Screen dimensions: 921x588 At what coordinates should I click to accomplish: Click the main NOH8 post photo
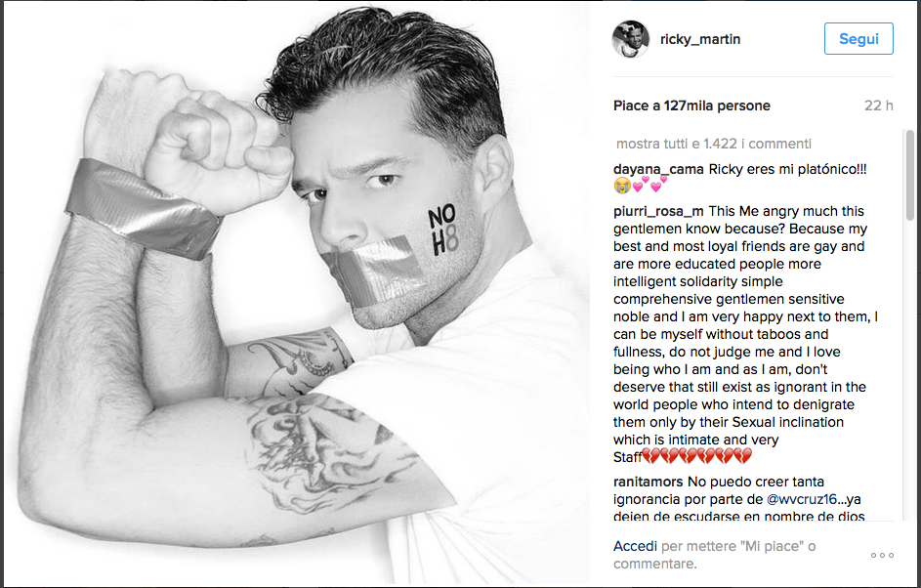(x=297, y=294)
